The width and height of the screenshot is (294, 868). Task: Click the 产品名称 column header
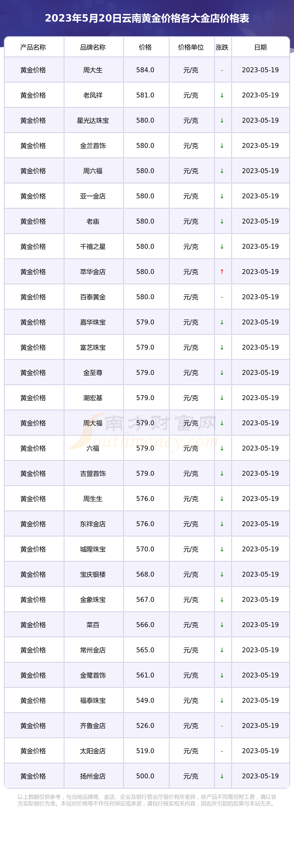tap(33, 47)
